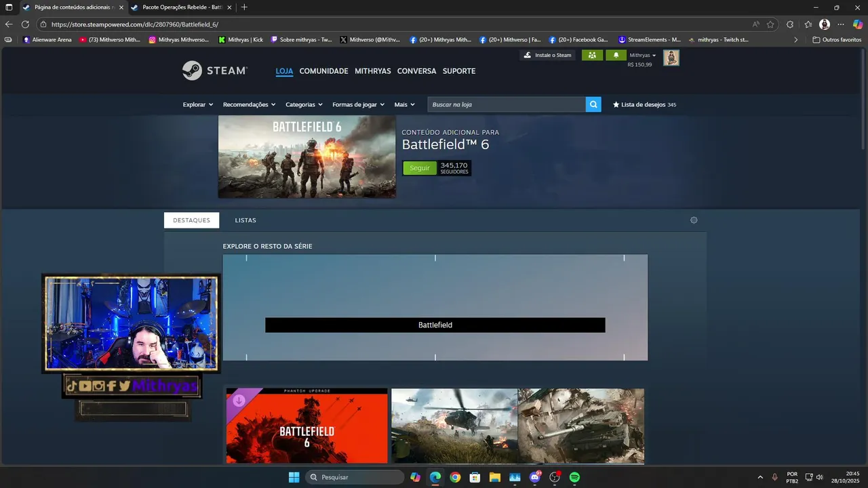This screenshot has height=488, width=868.
Task: Open Windows Start menu
Action: click(294, 477)
